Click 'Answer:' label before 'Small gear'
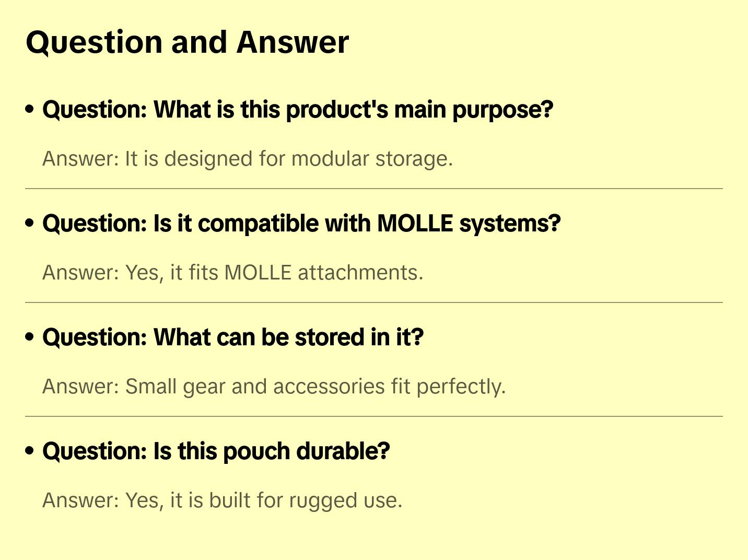This screenshot has width=748, height=560. (81, 387)
